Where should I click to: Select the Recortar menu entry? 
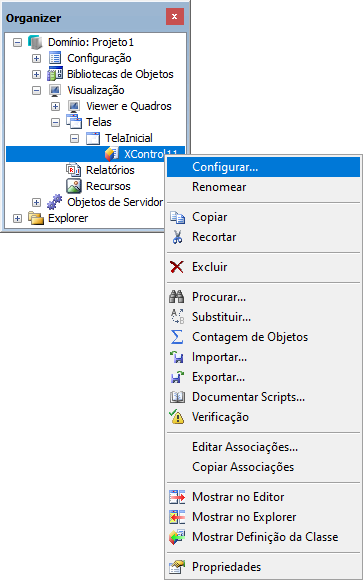(x=263, y=237)
